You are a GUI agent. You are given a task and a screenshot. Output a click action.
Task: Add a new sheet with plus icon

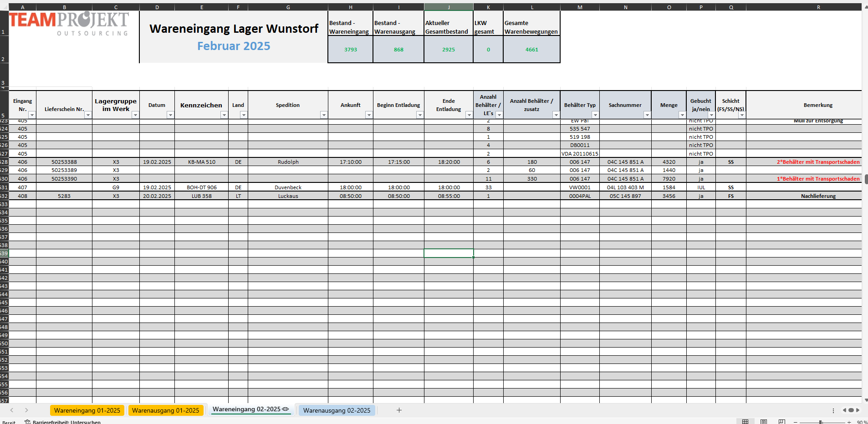coord(399,410)
